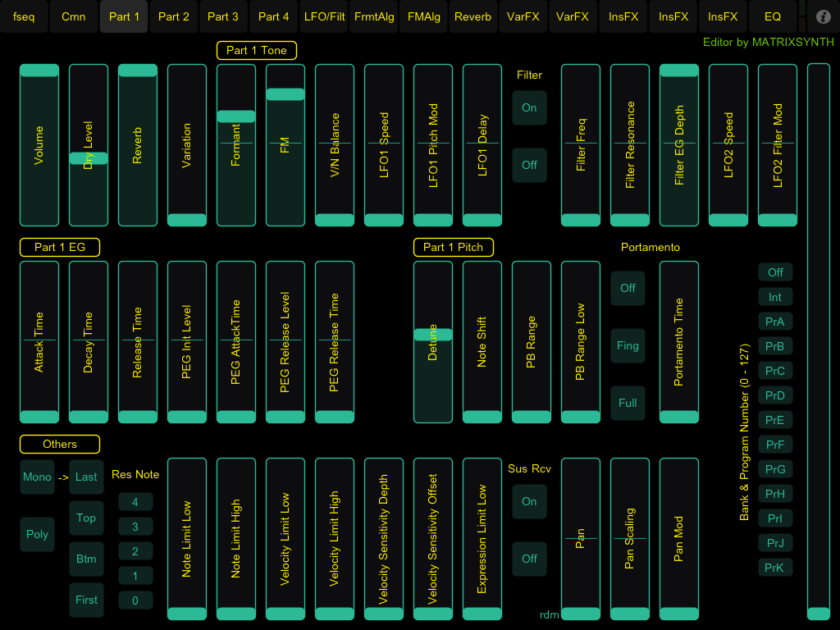Enable Sus Rcv with On button
Screen dimensions: 840x630
click(x=529, y=501)
